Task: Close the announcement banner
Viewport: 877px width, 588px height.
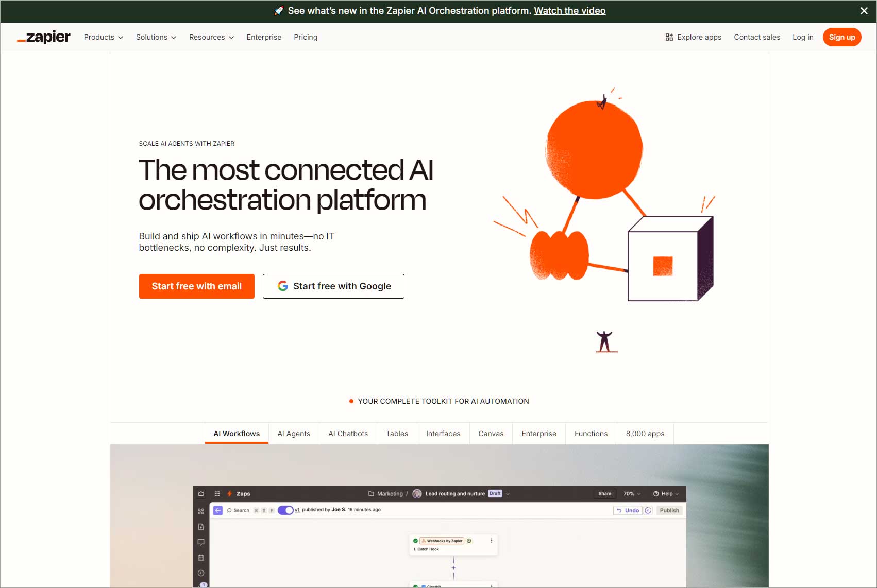Action: (x=864, y=11)
